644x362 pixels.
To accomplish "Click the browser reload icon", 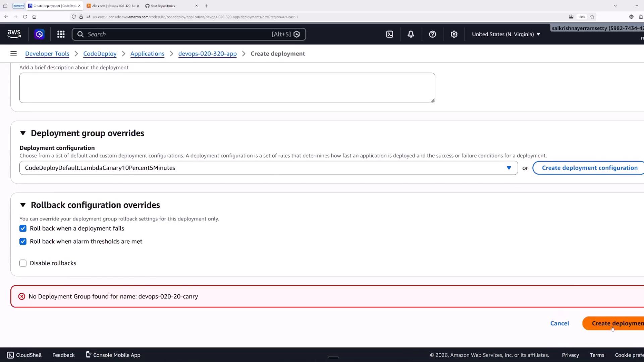I will [25, 17].
